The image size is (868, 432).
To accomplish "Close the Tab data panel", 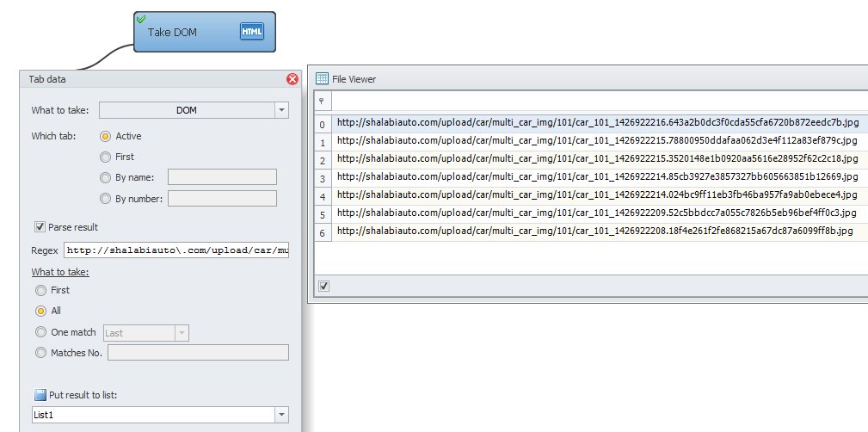I will coord(292,79).
